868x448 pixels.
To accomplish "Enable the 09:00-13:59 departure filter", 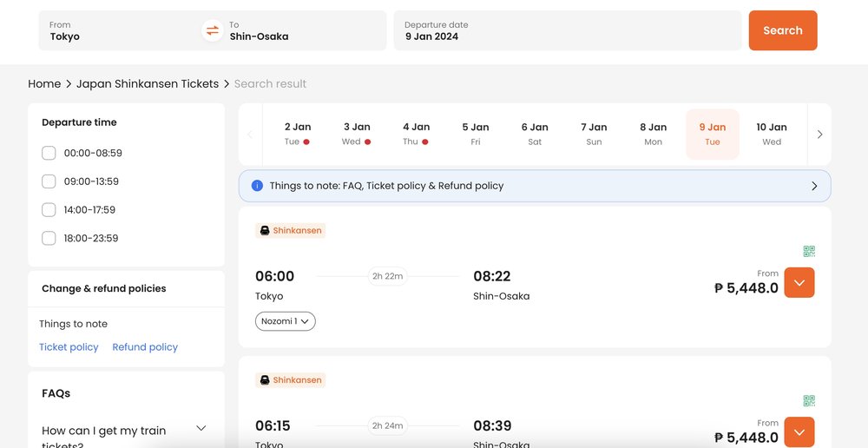I will (49, 181).
